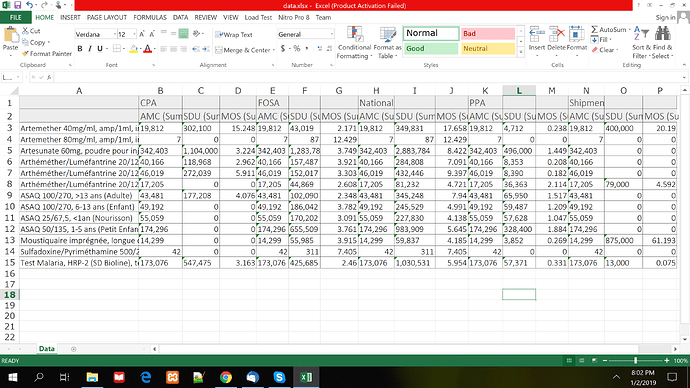Viewport: 690px width, 388px height.
Task: Change text orientation icon
Action: coord(196,34)
